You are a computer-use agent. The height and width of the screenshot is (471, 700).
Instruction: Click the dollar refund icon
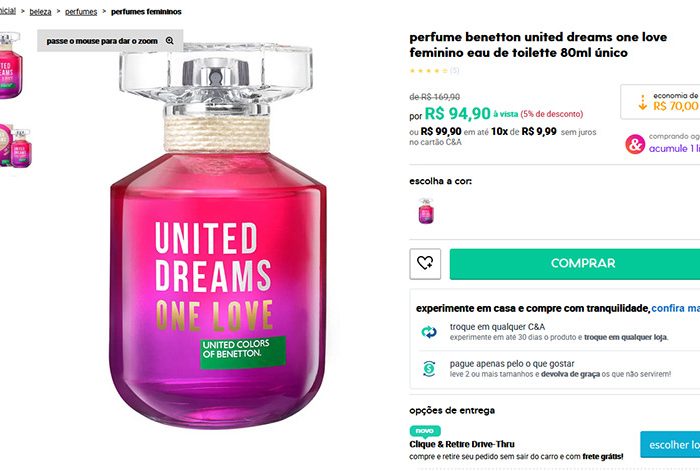click(x=429, y=369)
